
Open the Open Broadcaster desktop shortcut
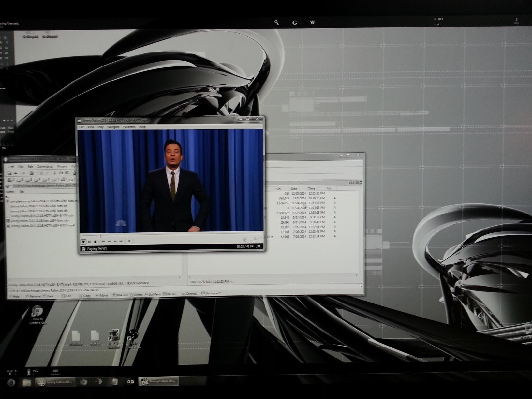133,339
